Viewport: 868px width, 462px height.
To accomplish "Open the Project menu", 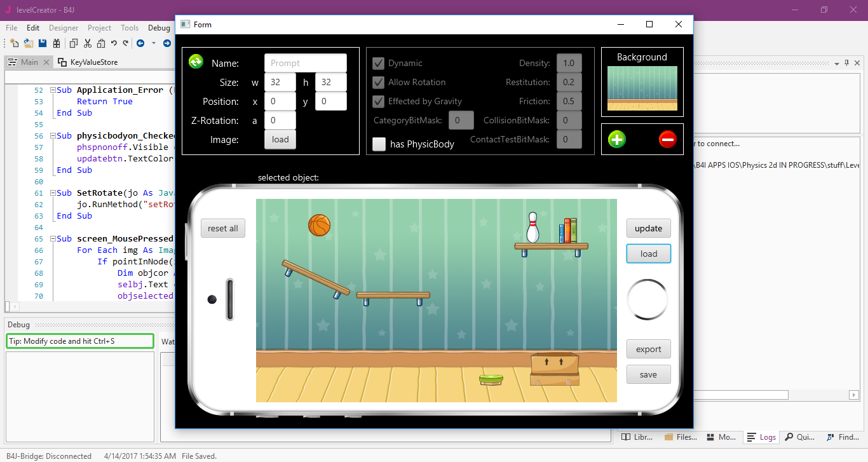I will [99, 28].
